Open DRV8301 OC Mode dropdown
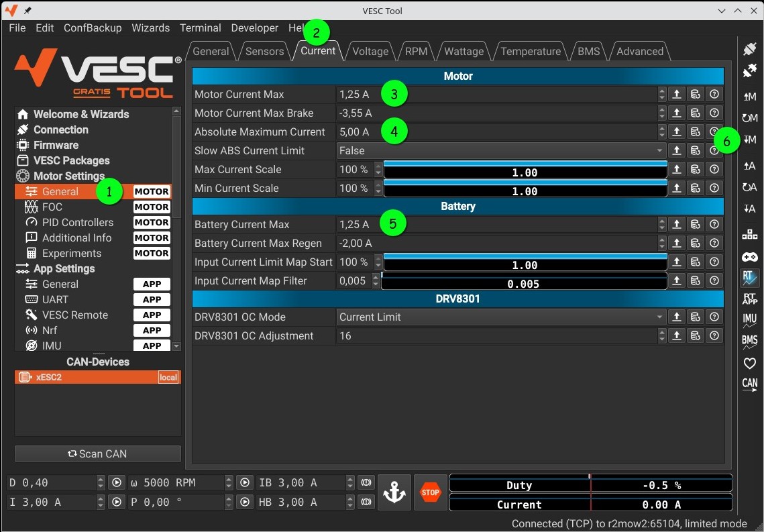 tap(500, 317)
